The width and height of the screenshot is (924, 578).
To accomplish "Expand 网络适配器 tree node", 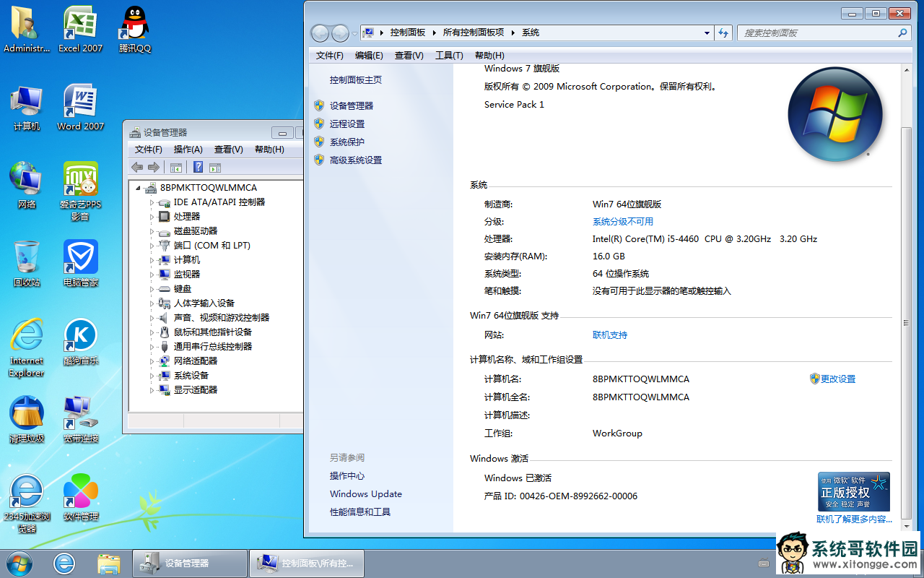I will [152, 361].
